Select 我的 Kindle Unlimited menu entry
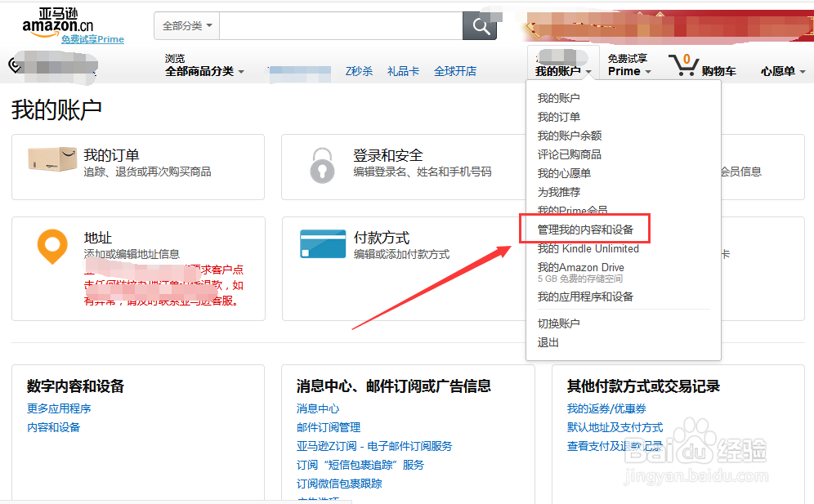Screen dimensions: 814x504 [x=588, y=248]
